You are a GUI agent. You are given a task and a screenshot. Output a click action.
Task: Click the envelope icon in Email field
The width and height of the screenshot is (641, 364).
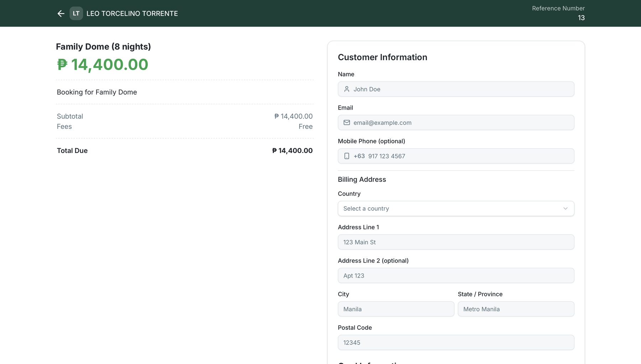(x=346, y=123)
